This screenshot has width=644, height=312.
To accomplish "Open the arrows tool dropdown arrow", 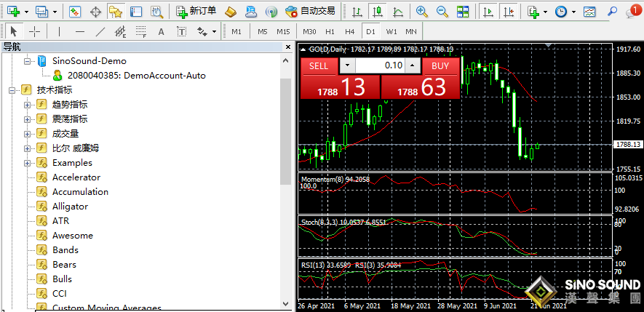I will [x=214, y=31].
